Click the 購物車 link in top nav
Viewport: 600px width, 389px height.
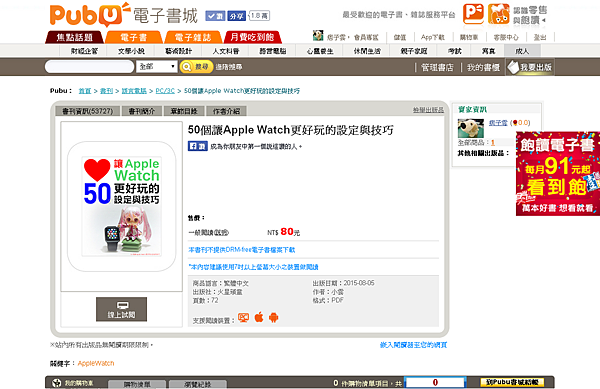[469, 37]
